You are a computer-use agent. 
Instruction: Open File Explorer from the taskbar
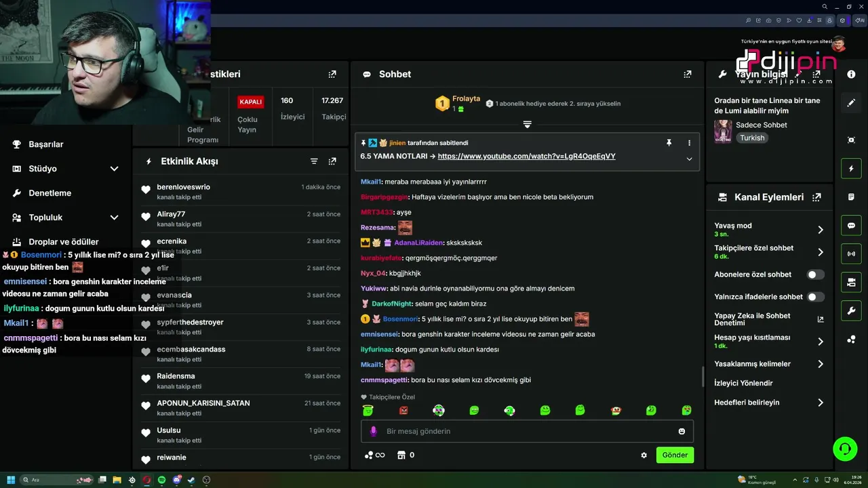click(117, 480)
